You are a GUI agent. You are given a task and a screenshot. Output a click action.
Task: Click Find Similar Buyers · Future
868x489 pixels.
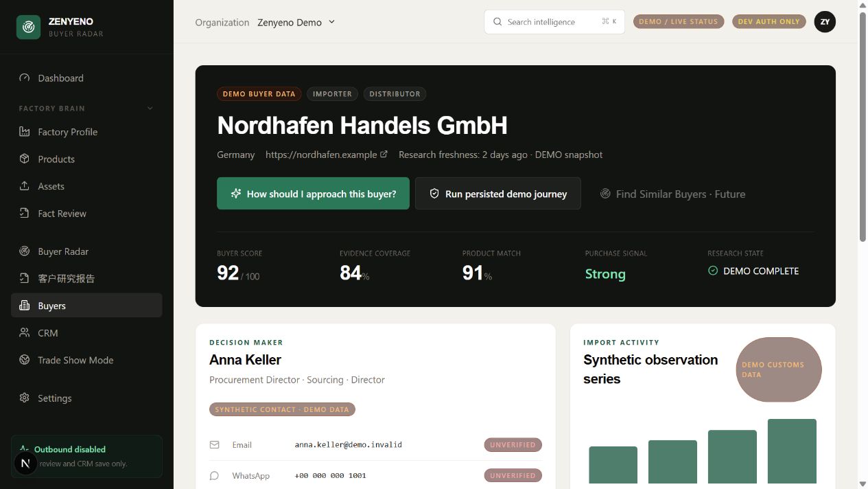[672, 194]
